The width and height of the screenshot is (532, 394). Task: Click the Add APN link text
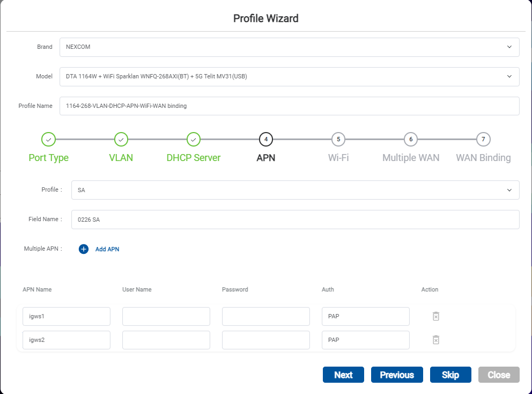(x=107, y=249)
